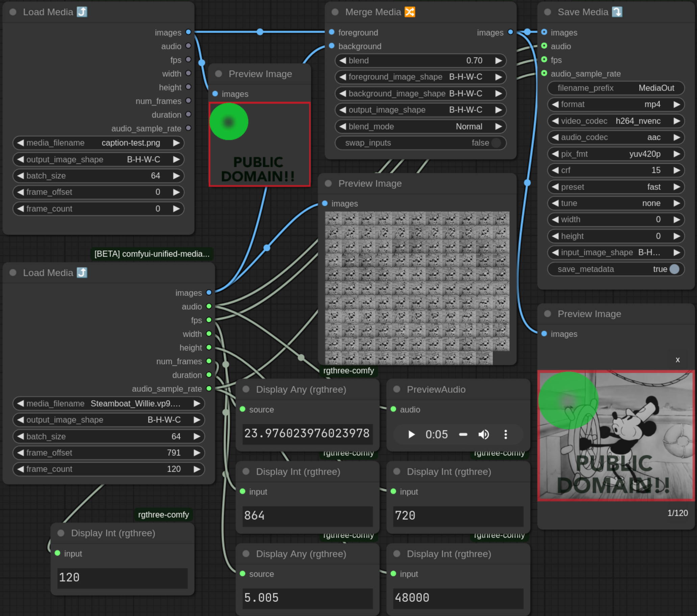
Task: Click the audio input socket on Save Media
Action: [544, 46]
